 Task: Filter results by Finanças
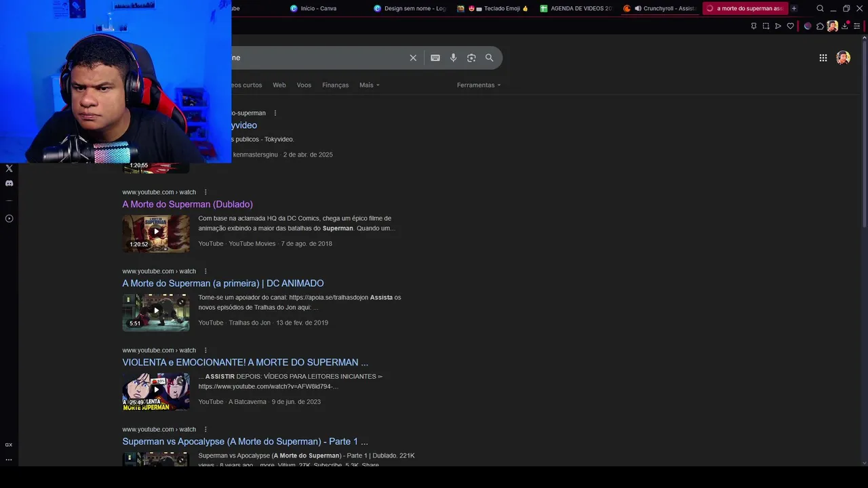[336, 85]
